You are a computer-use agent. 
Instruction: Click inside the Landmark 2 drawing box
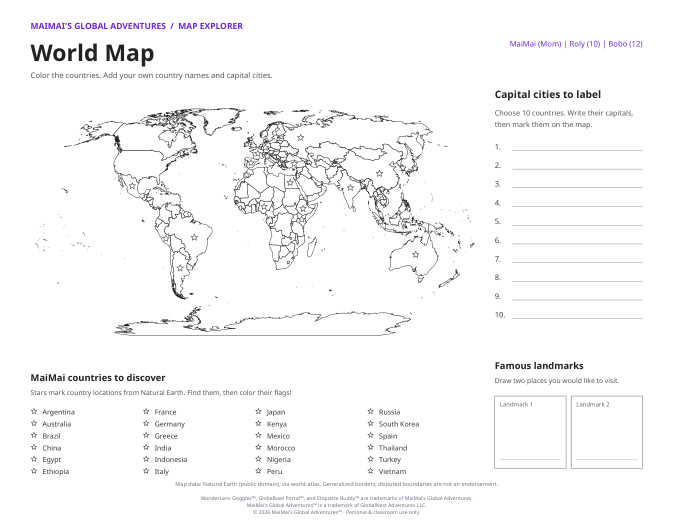(607, 432)
